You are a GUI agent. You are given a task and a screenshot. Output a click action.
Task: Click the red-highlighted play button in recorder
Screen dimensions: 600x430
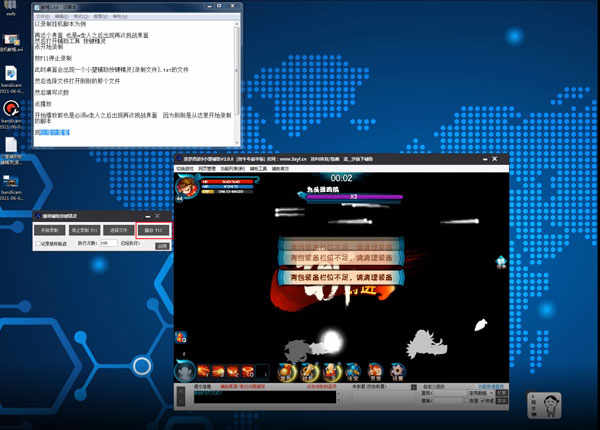pyautogui.click(x=154, y=230)
